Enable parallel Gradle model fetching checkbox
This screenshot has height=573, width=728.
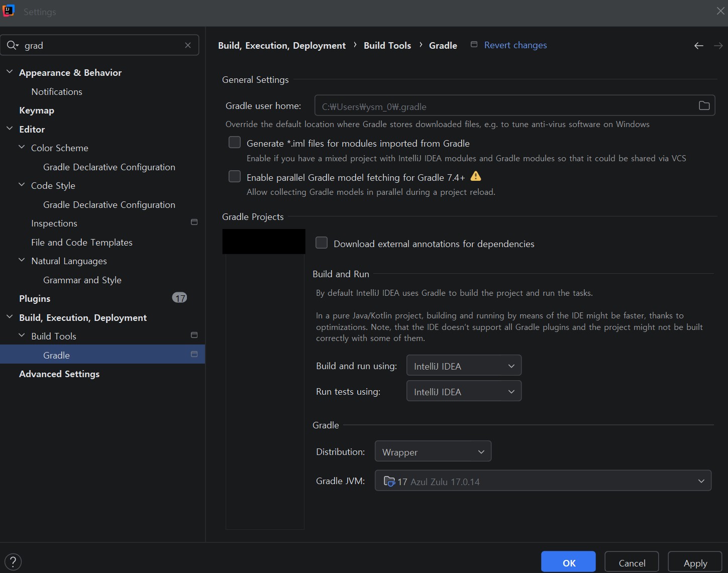pyautogui.click(x=235, y=177)
